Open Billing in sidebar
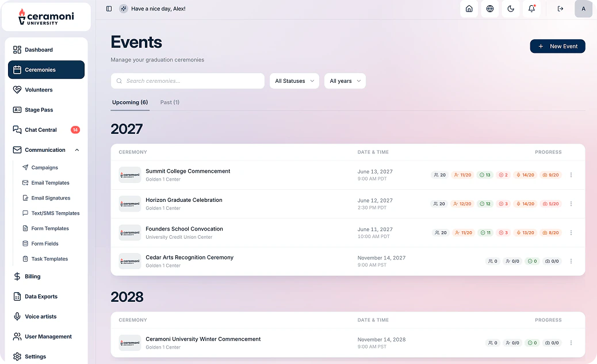The image size is (597, 364). pos(46,277)
